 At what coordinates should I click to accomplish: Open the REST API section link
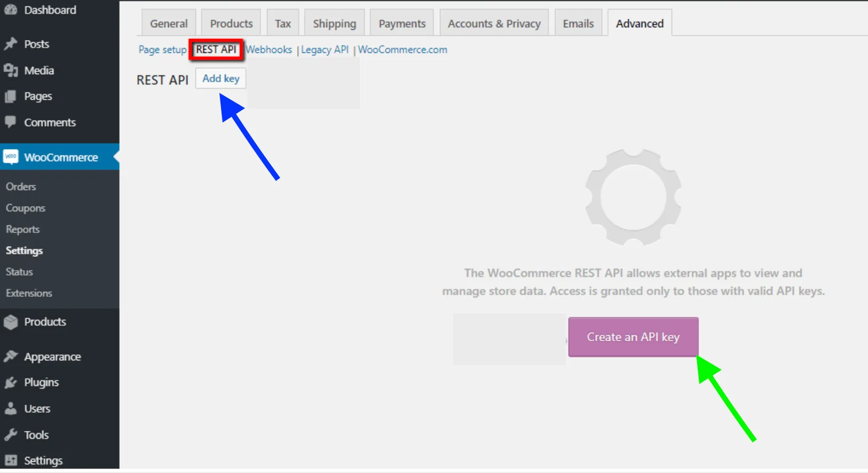tap(216, 49)
